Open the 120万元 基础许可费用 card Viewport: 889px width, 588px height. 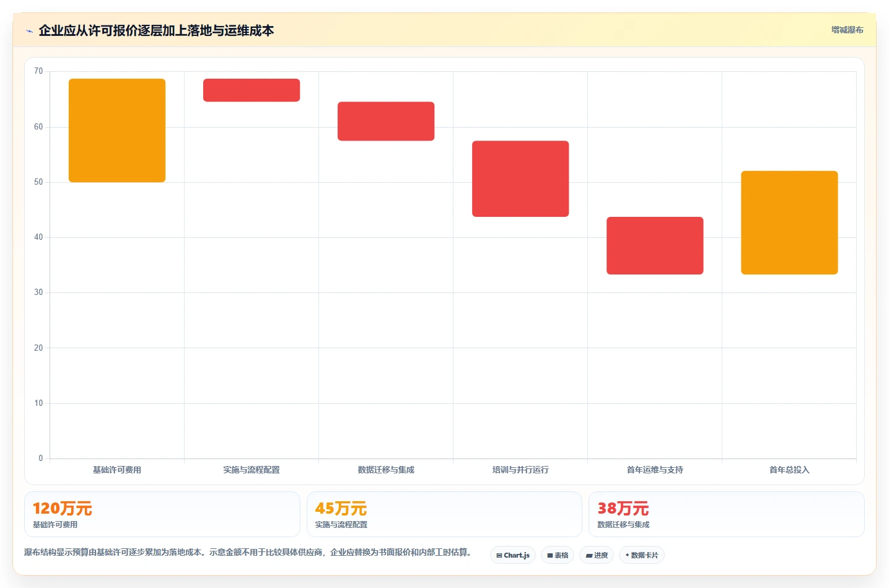pos(162,514)
